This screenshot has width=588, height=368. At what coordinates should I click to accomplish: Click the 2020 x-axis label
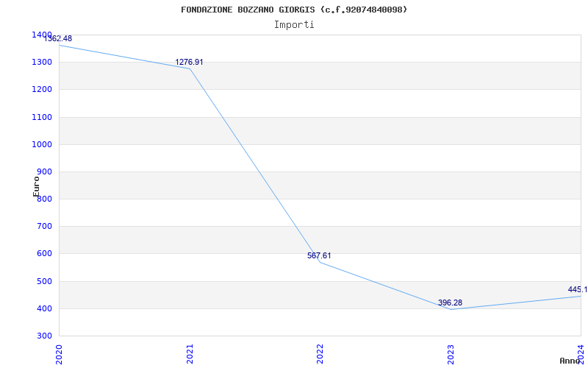tap(60, 355)
